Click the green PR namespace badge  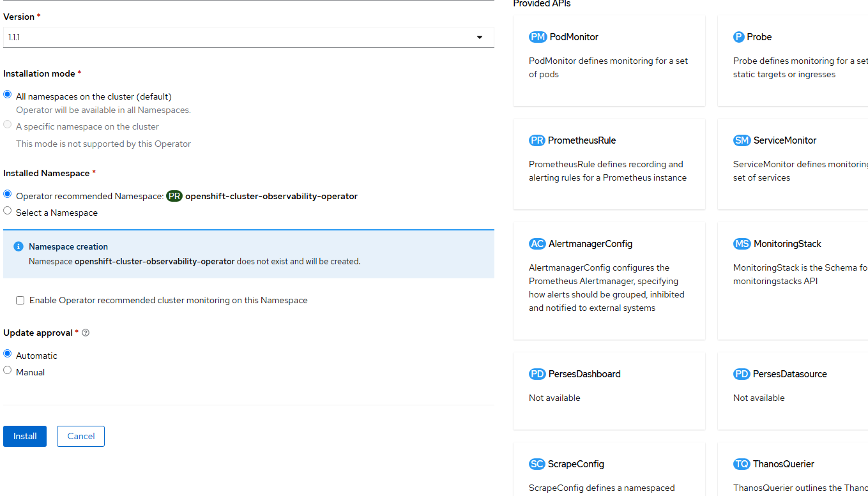click(x=174, y=197)
